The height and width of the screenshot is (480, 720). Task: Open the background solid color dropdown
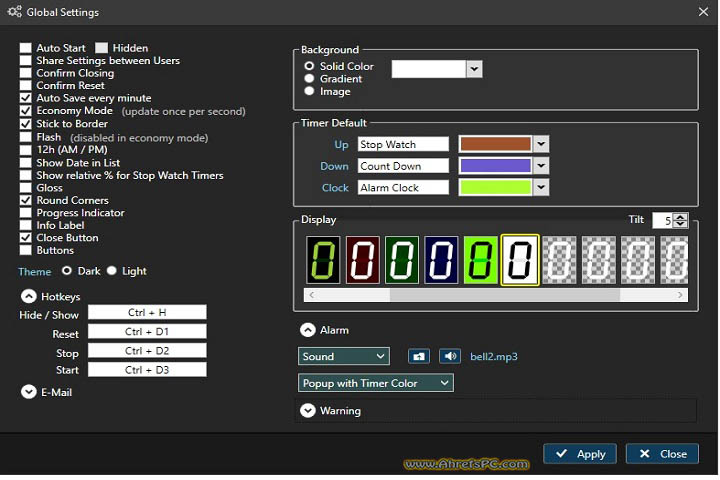[x=474, y=69]
